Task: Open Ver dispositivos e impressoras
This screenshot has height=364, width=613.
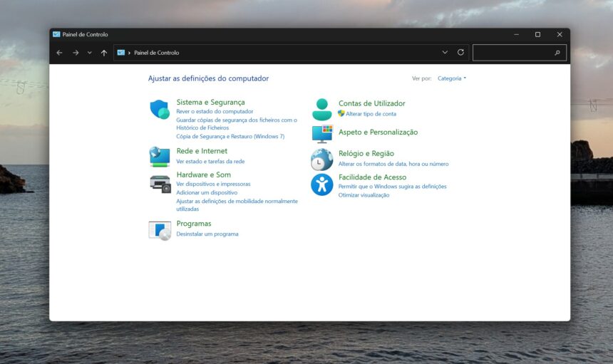Action: click(x=213, y=184)
